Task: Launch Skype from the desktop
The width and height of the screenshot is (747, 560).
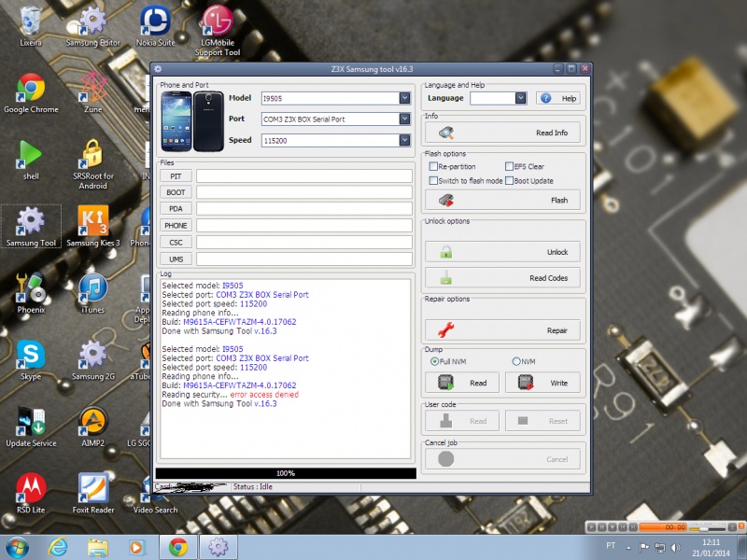Action: (x=31, y=359)
